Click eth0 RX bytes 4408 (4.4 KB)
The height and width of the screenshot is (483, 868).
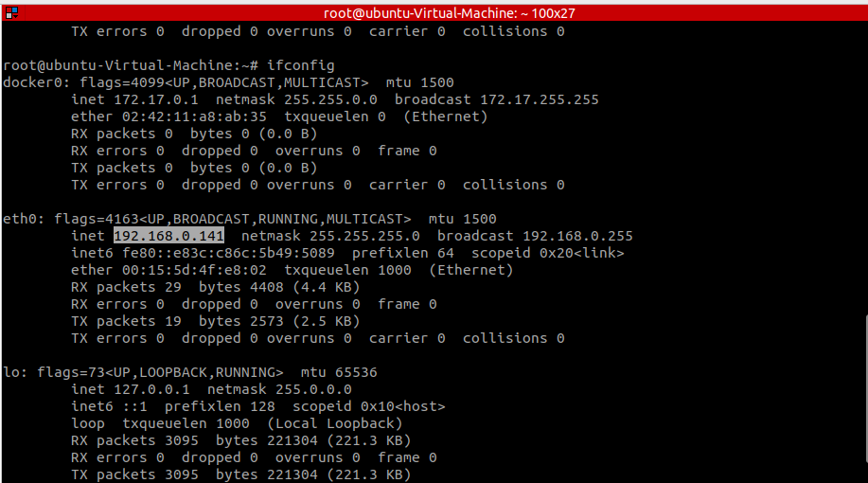pyautogui.click(x=279, y=288)
